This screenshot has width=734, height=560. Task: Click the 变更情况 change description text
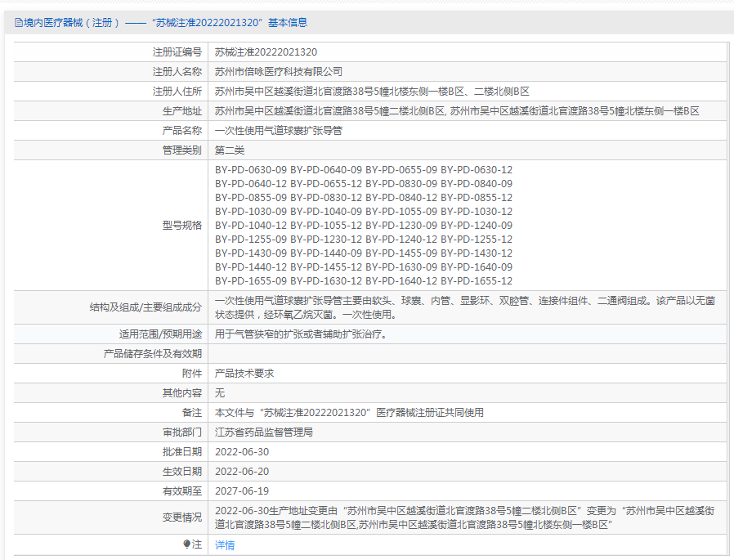coord(465,517)
